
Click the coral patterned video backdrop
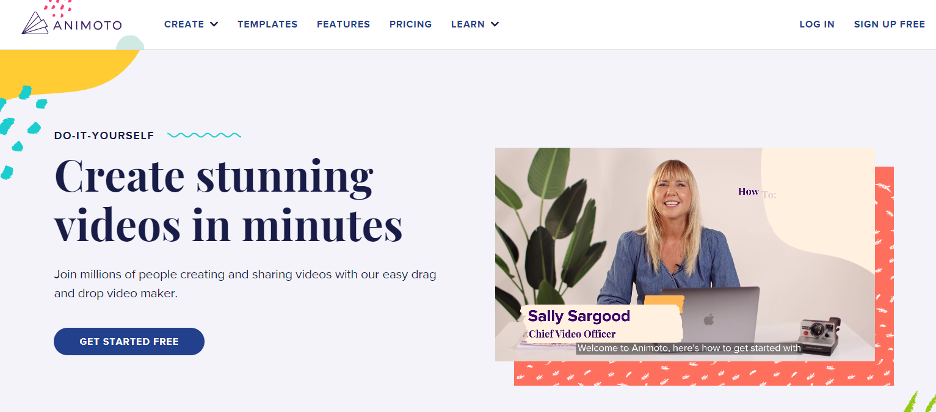pos(885,275)
